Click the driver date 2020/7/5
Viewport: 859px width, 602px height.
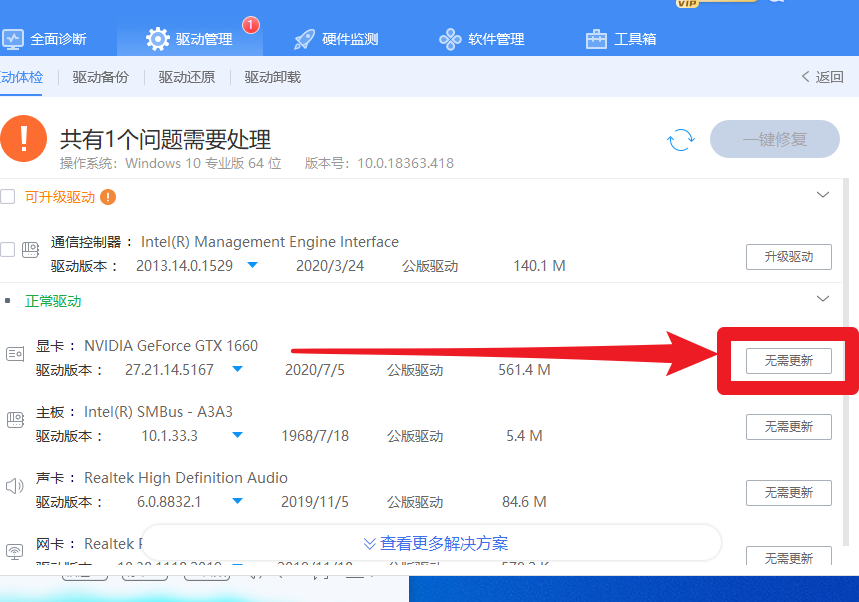[315, 370]
